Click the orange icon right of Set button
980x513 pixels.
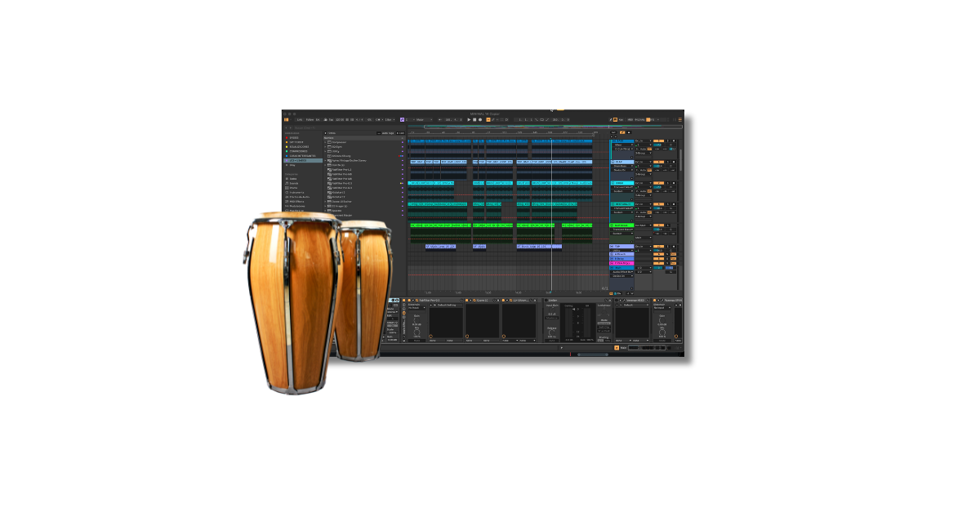point(622,132)
